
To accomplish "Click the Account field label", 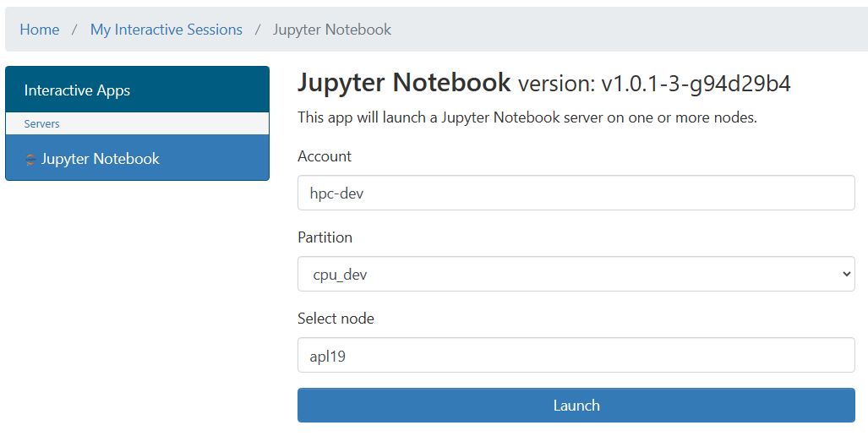I will click(x=325, y=156).
